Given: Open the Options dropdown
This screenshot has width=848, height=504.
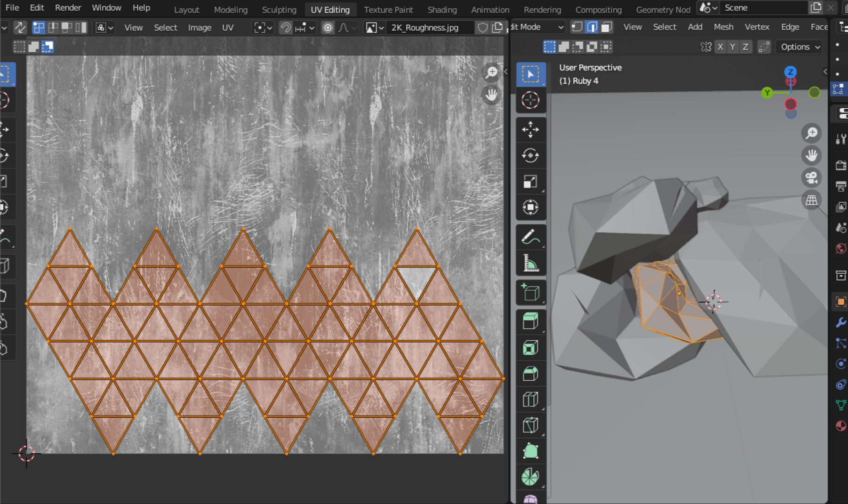Looking at the screenshot, I should click(800, 47).
